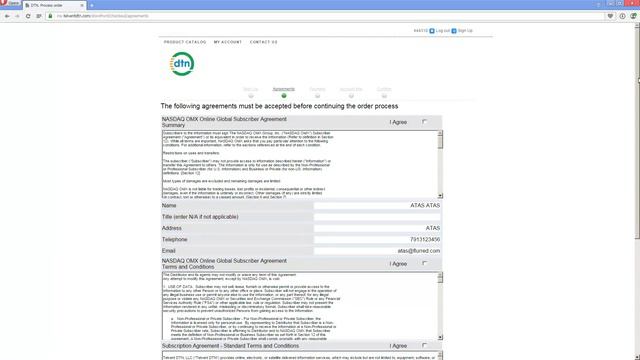Image resolution: width=640 pixels, height=360 pixels.
Task: Click the Title input field
Action: click(377, 217)
